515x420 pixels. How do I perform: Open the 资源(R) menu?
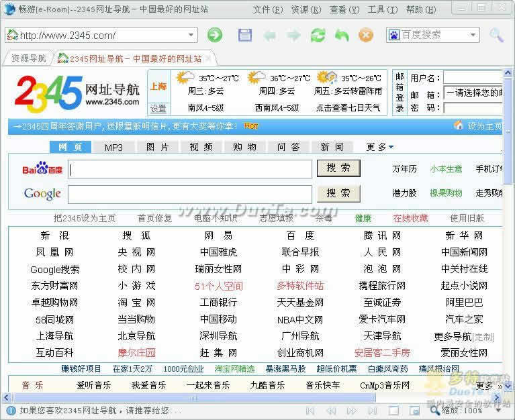pyautogui.click(x=306, y=9)
